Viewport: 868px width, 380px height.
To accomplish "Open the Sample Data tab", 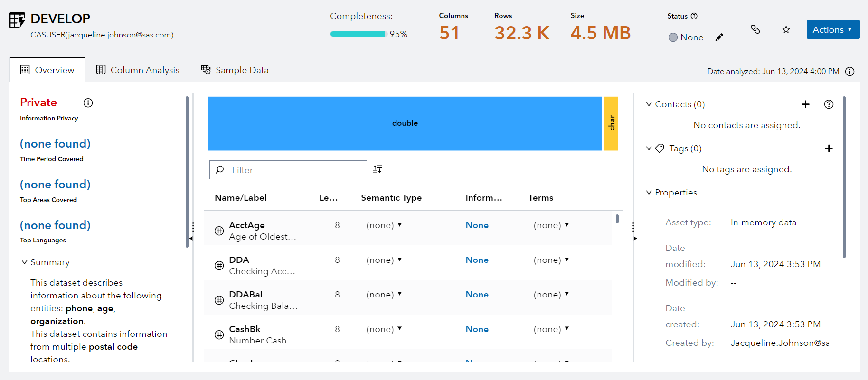I will 235,70.
